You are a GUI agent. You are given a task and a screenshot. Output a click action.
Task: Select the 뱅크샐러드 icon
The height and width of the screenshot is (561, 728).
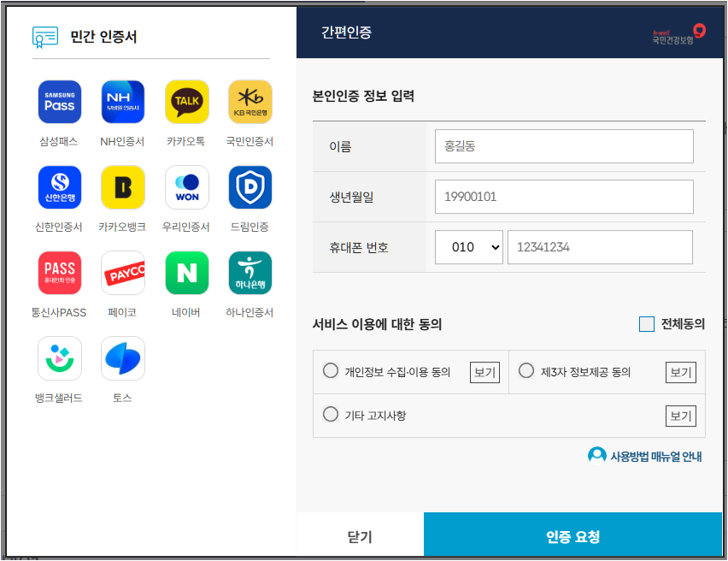click(x=60, y=358)
